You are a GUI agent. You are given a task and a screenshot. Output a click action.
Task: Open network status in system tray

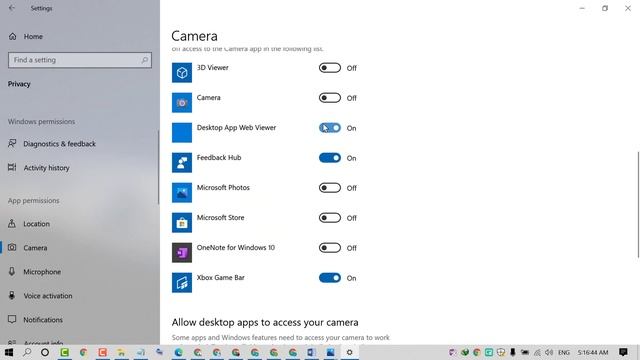coord(537,352)
